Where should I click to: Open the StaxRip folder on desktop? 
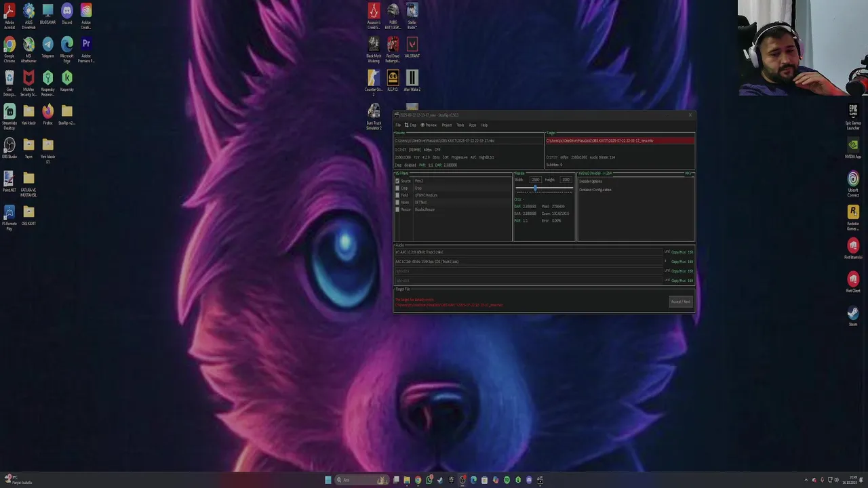tap(66, 114)
